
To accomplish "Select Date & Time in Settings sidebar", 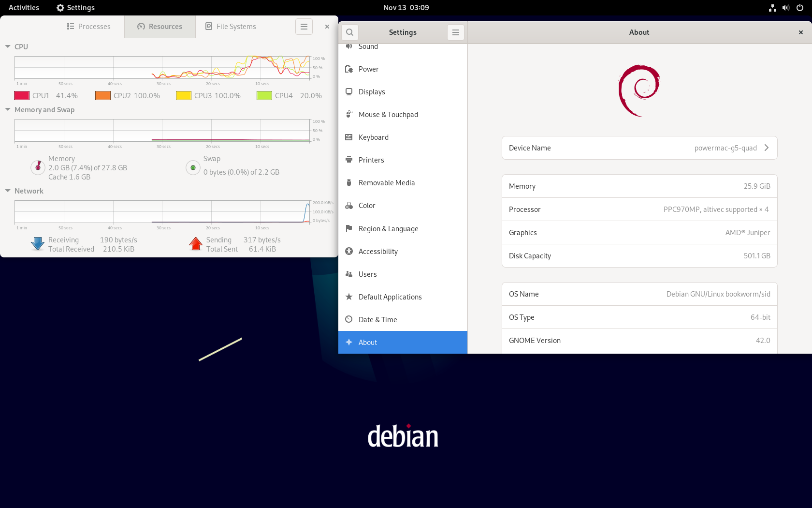I will pos(403,320).
